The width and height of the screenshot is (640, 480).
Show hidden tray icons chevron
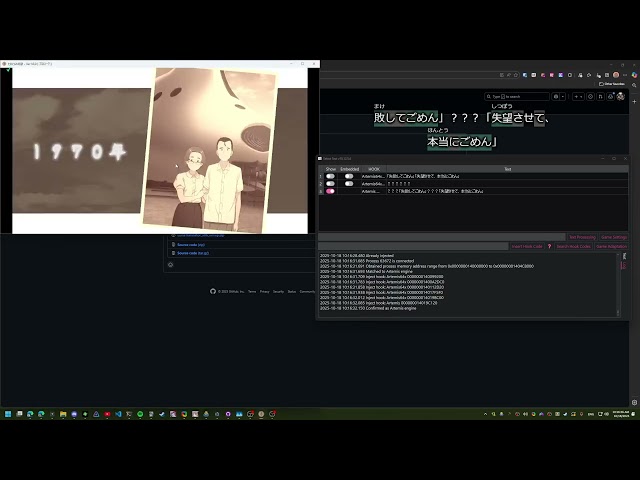coord(485,414)
